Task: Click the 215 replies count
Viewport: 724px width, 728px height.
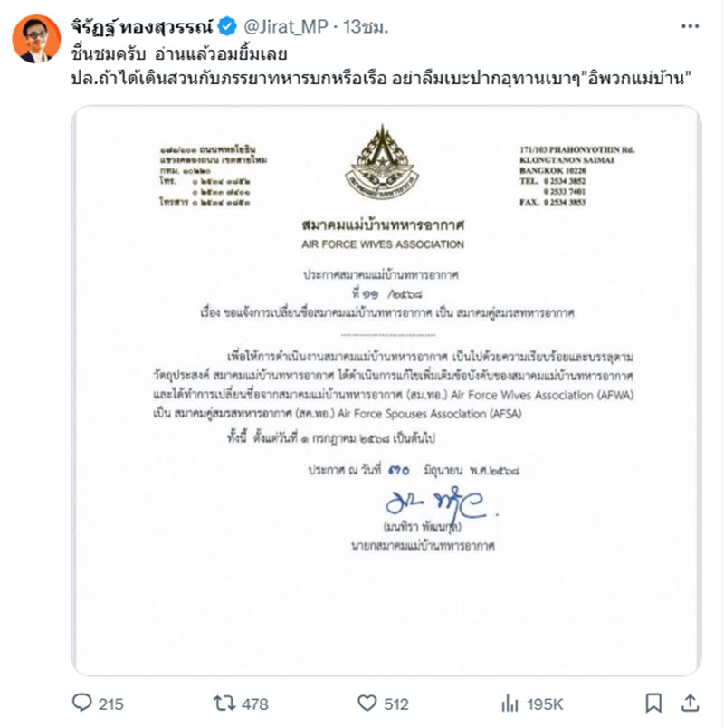Action: [x=111, y=704]
